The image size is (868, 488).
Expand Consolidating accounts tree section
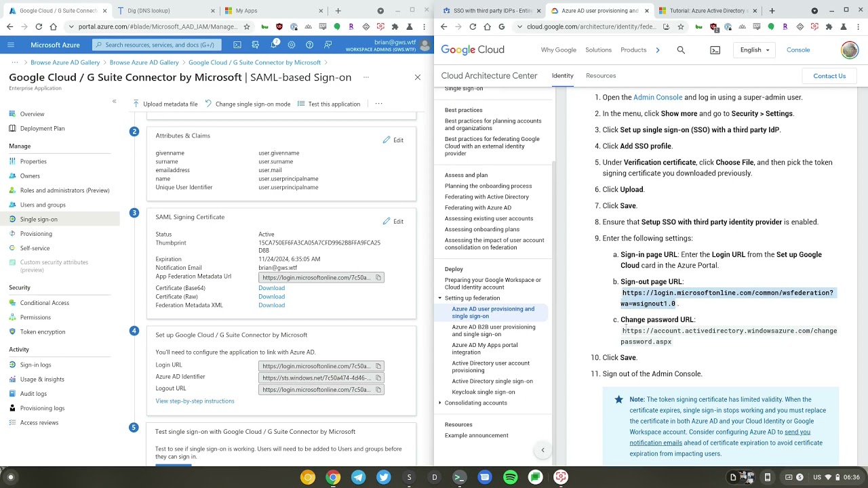pyautogui.click(x=439, y=403)
